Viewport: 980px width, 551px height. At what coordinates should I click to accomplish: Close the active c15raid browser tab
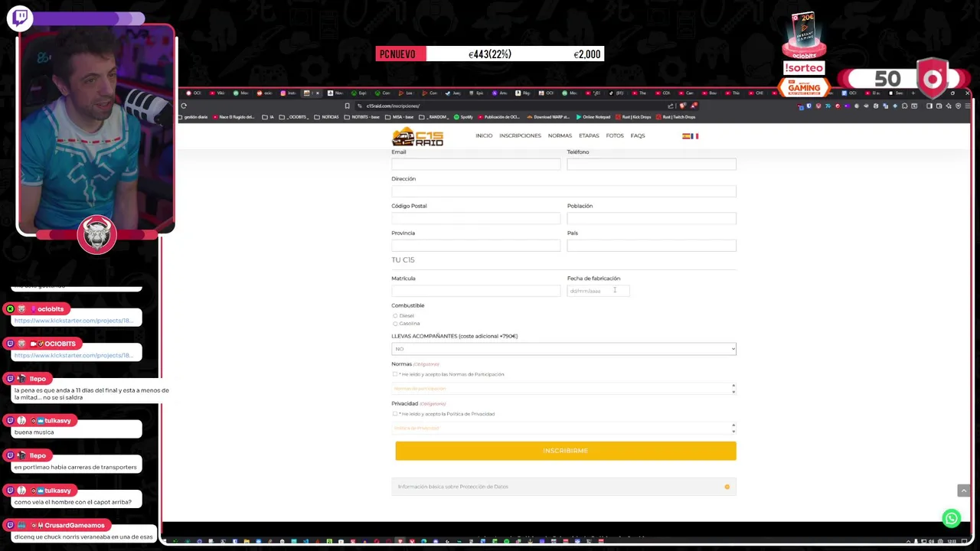(318, 93)
